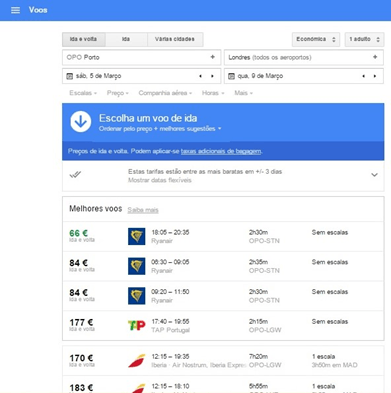Screen dimensions: 391x393
Task: Click sáb, 5 de Março date field
Action: coord(141,76)
